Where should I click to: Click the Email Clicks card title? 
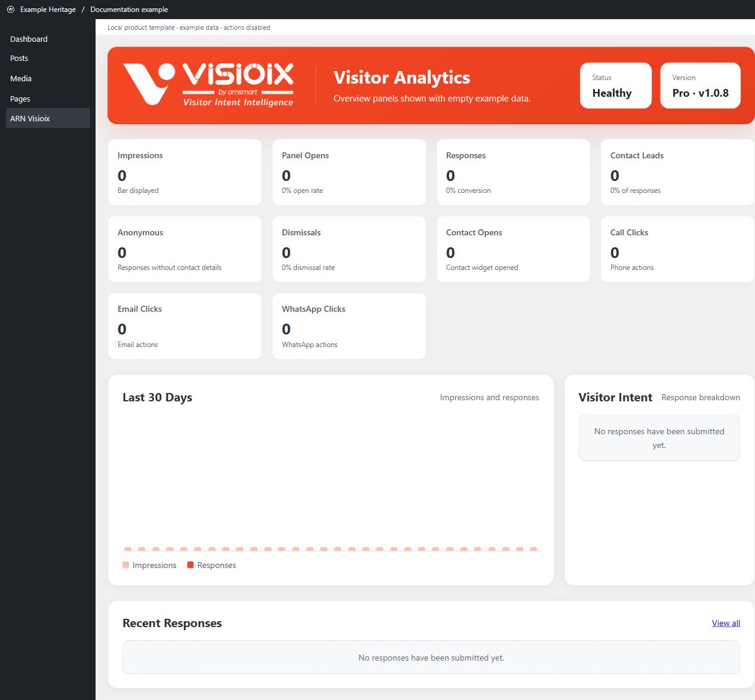click(140, 309)
